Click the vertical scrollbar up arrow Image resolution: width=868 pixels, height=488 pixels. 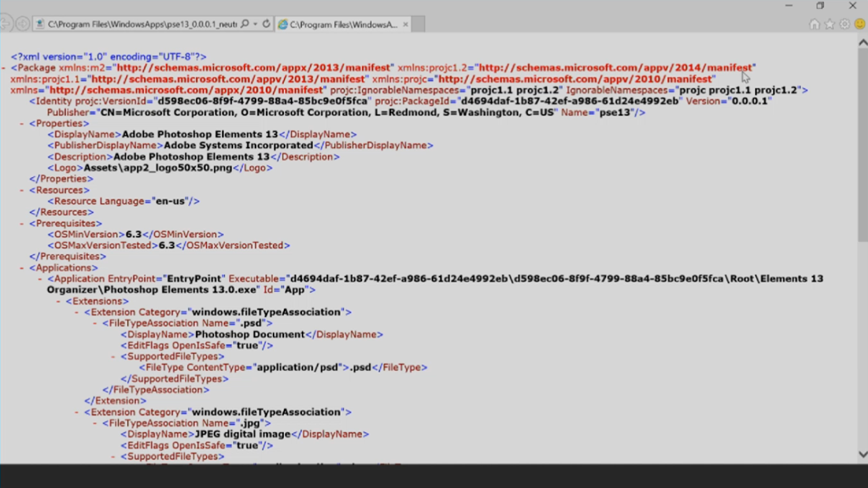coord(863,42)
